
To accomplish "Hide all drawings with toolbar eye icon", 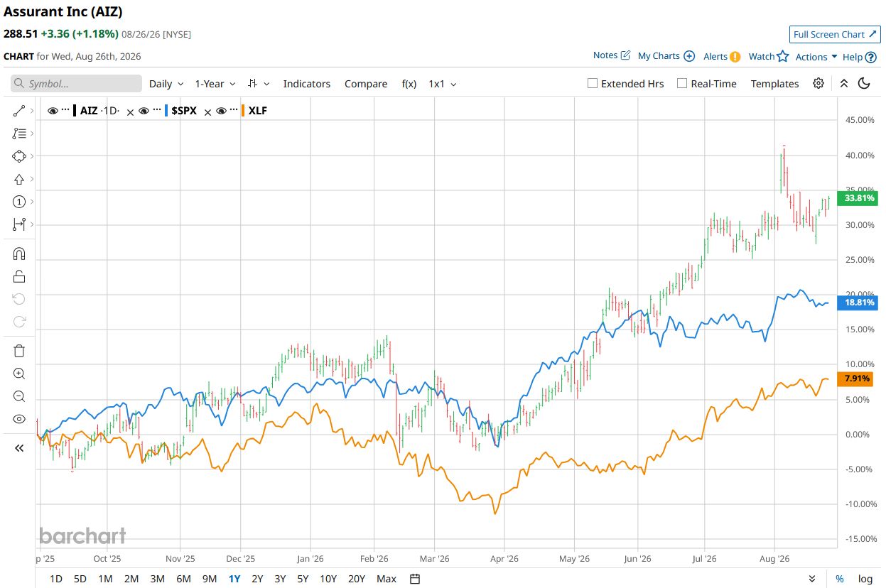I will click(19, 419).
